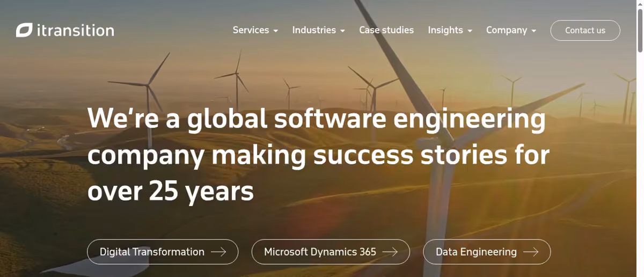Click the Contact us button
Screen dimensions: 644x277
click(585, 31)
